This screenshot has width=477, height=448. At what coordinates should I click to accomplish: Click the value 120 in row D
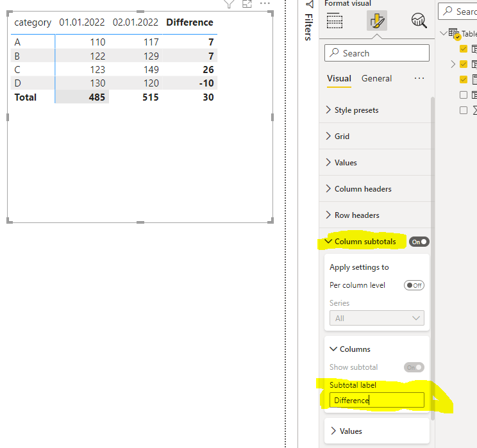(151, 83)
